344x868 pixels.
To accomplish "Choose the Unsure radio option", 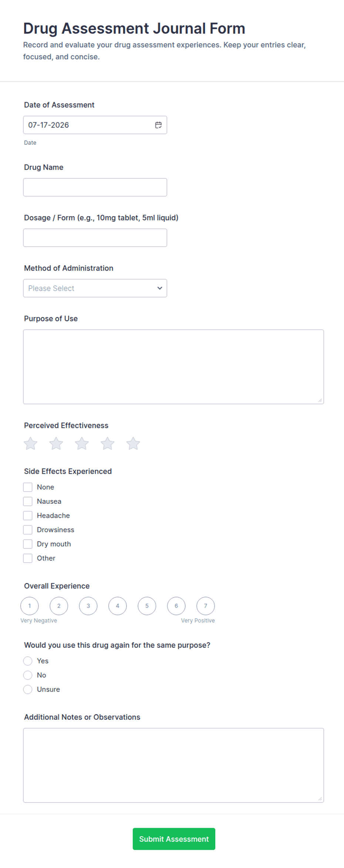I will [x=28, y=689].
